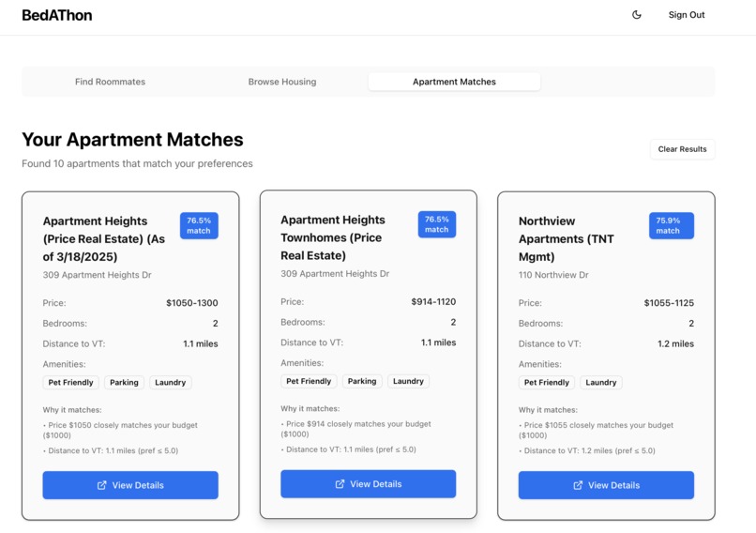The width and height of the screenshot is (756, 533).
Task: Click the Found 10 apartments subtitle text
Action: pyautogui.click(x=137, y=164)
